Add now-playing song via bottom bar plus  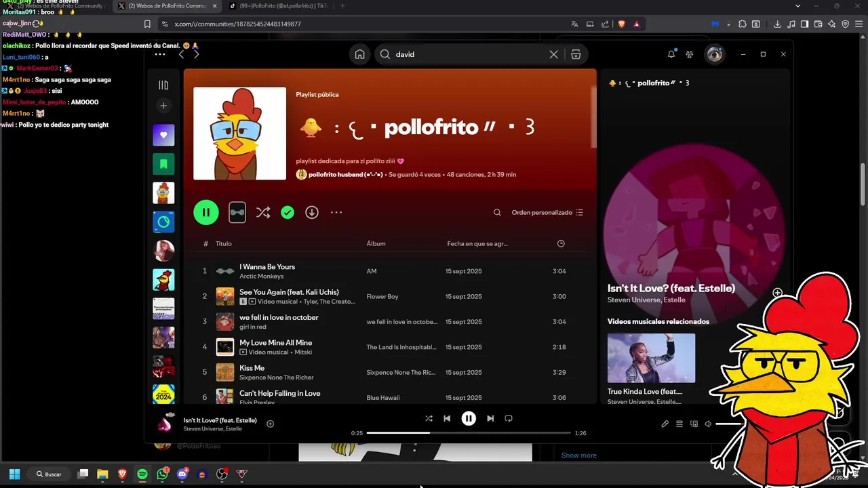pyautogui.click(x=270, y=424)
